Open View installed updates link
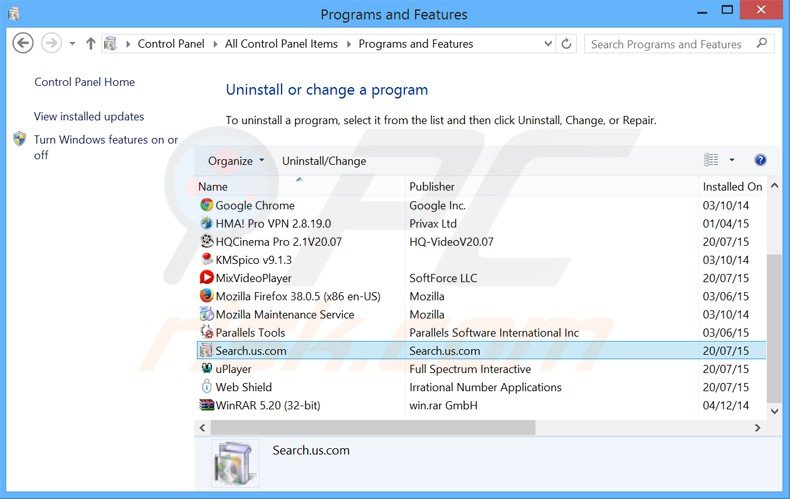Screen dimensions: 790x499 click(89, 116)
